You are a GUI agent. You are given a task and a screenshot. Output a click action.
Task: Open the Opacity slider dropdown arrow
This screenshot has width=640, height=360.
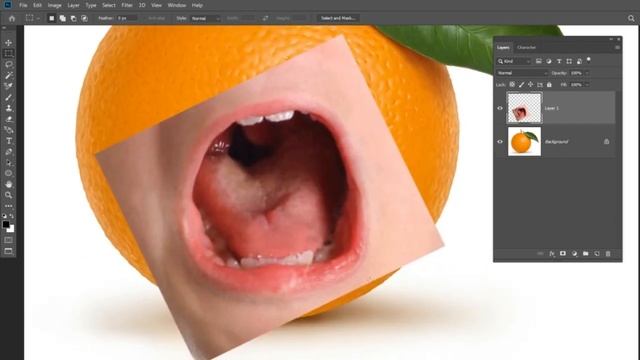pos(587,73)
